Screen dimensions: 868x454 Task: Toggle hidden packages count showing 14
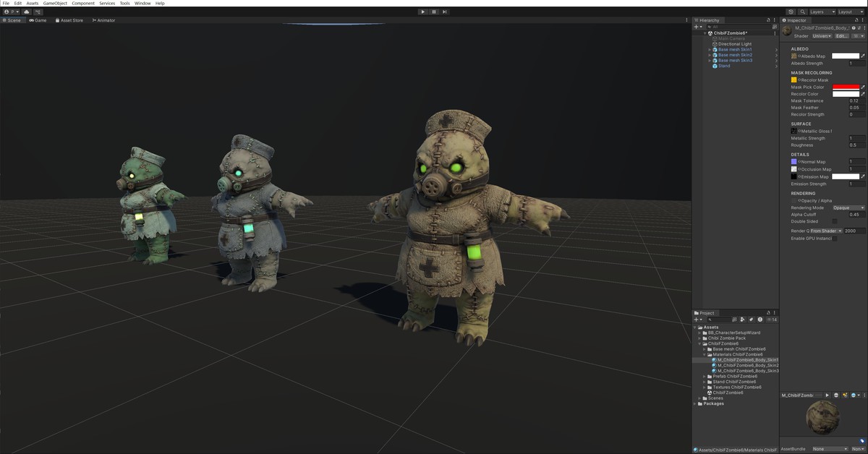(x=773, y=320)
